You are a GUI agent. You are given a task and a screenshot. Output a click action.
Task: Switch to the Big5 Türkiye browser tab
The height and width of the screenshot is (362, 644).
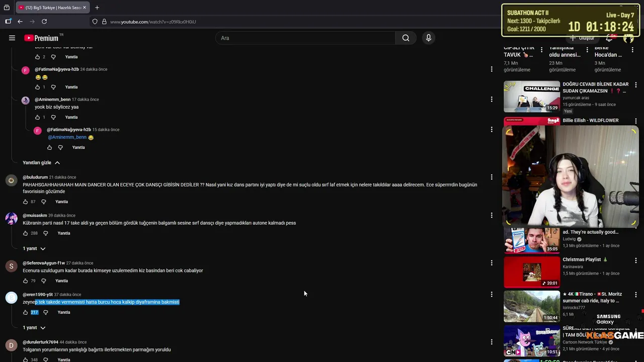point(52,8)
